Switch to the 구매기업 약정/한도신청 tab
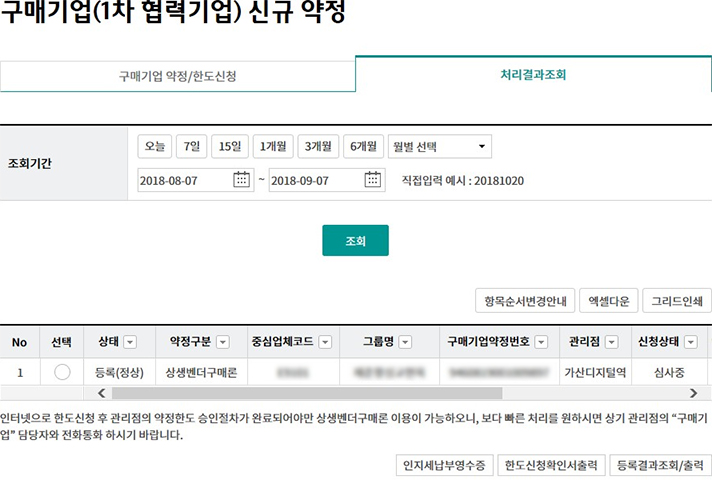Image resolution: width=712 pixels, height=481 pixels. coord(178,76)
